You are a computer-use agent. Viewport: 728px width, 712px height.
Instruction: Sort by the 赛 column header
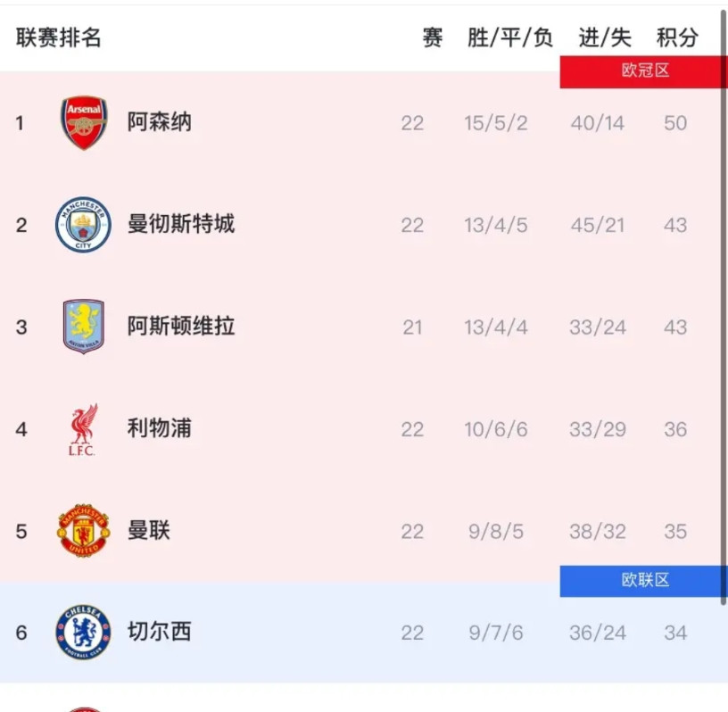click(x=431, y=37)
